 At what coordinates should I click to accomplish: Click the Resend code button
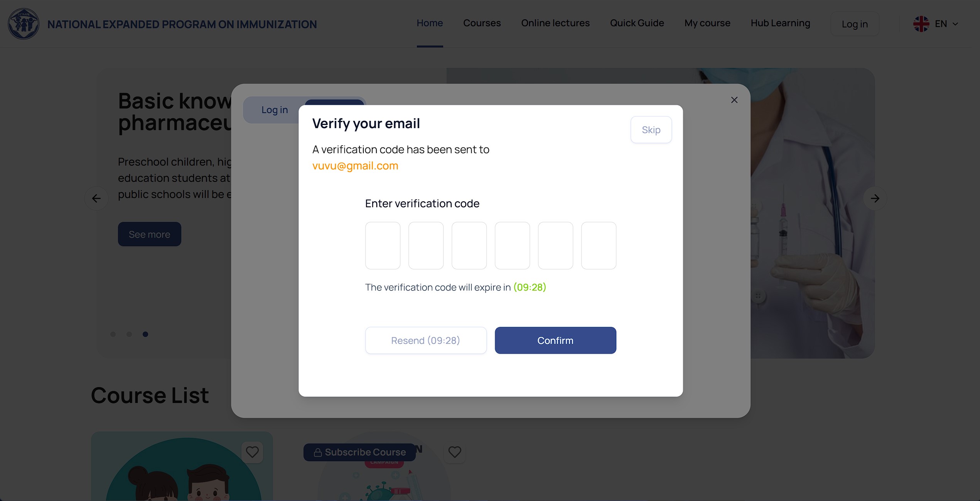pyautogui.click(x=425, y=340)
